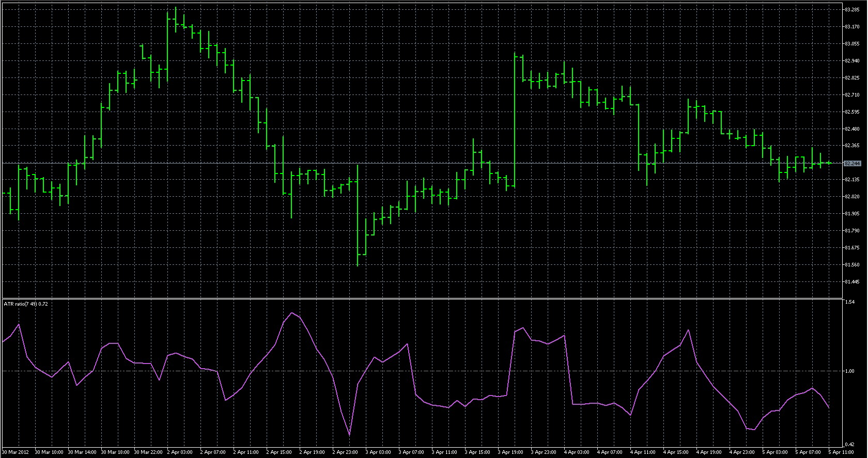Select the 30 Mar 2012 date label
This screenshot has width=868, height=458.
pyautogui.click(x=16, y=452)
